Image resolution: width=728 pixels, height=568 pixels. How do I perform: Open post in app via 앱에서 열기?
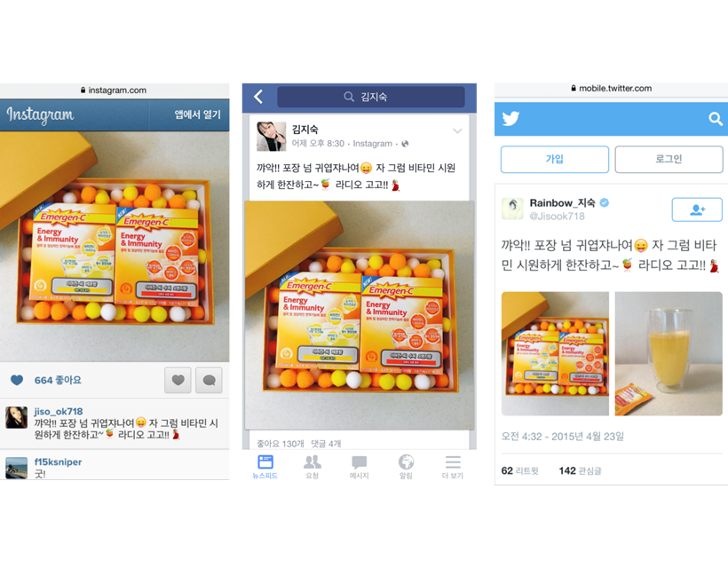pos(197,114)
